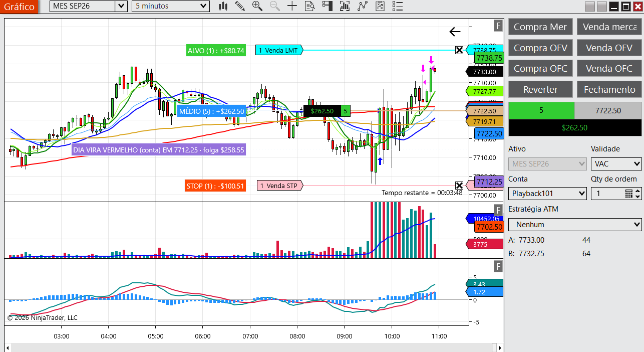Viewport: 644px width, 352px height.
Task: Click the purple 7712.25 price marker
Action: pos(488,182)
